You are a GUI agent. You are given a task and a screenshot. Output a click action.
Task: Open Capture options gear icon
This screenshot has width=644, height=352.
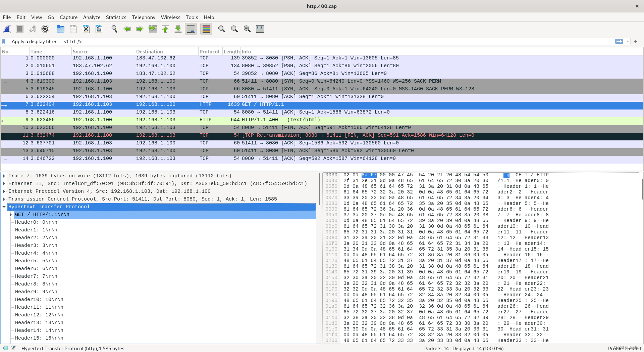pos(45,29)
